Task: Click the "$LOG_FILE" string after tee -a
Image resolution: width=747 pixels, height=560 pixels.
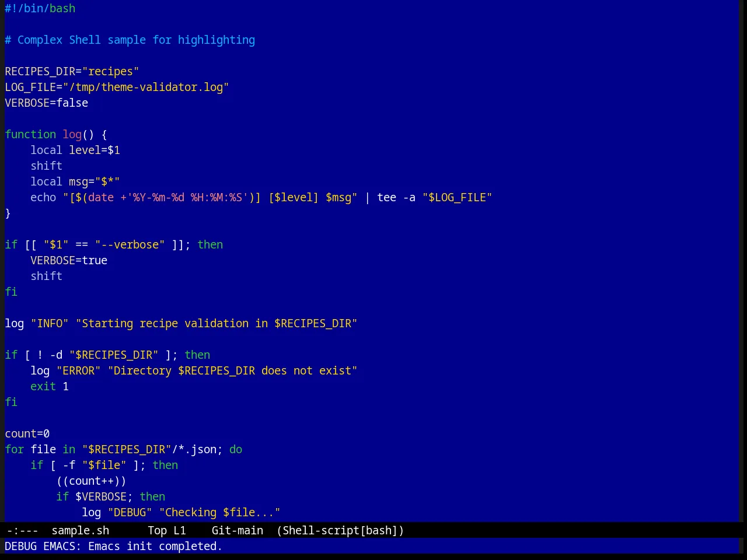Action: tap(458, 197)
